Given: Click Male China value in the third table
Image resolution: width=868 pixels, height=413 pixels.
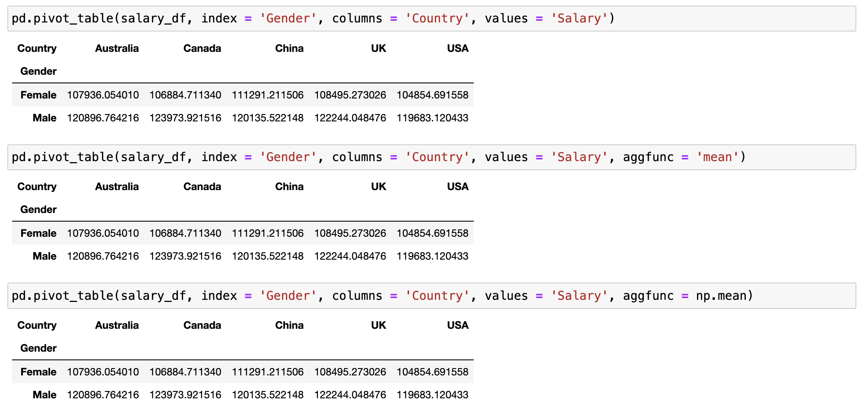Looking at the screenshot, I should click(268, 395).
